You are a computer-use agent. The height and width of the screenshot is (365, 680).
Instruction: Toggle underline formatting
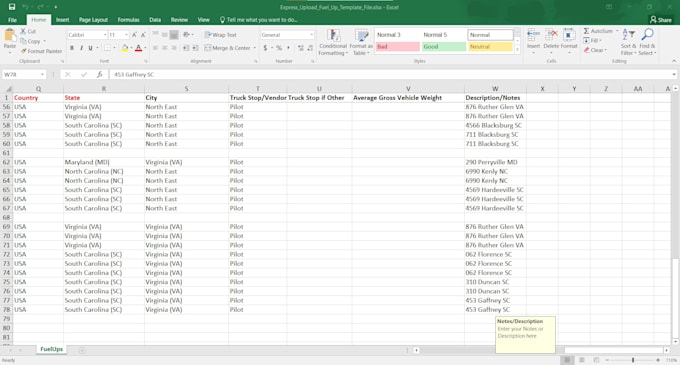[90, 48]
